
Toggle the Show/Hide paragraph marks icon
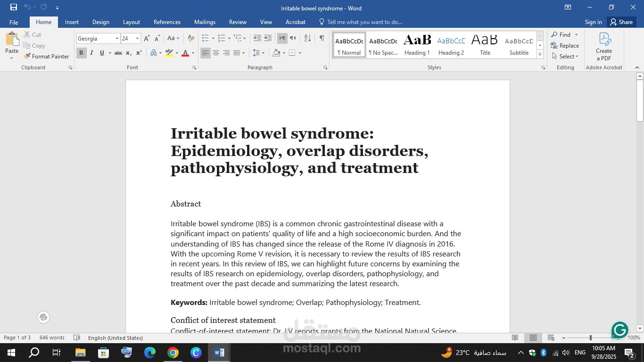(x=322, y=37)
